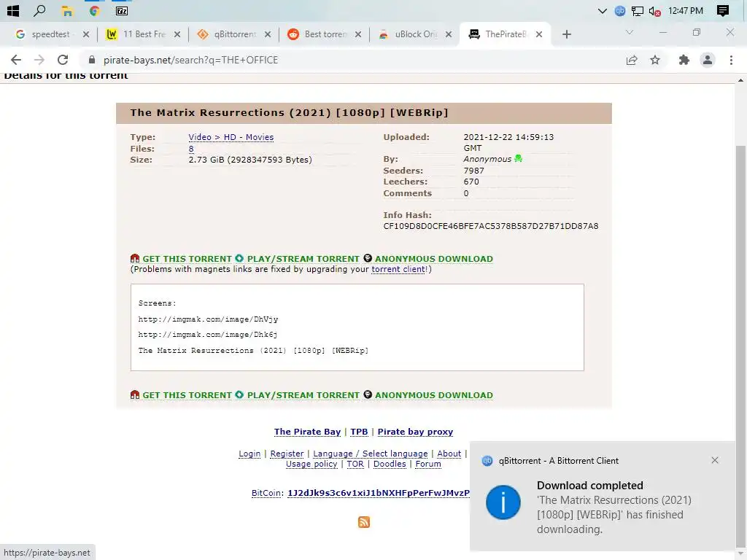
Task: Go back to the previous page
Action: coord(16,60)
